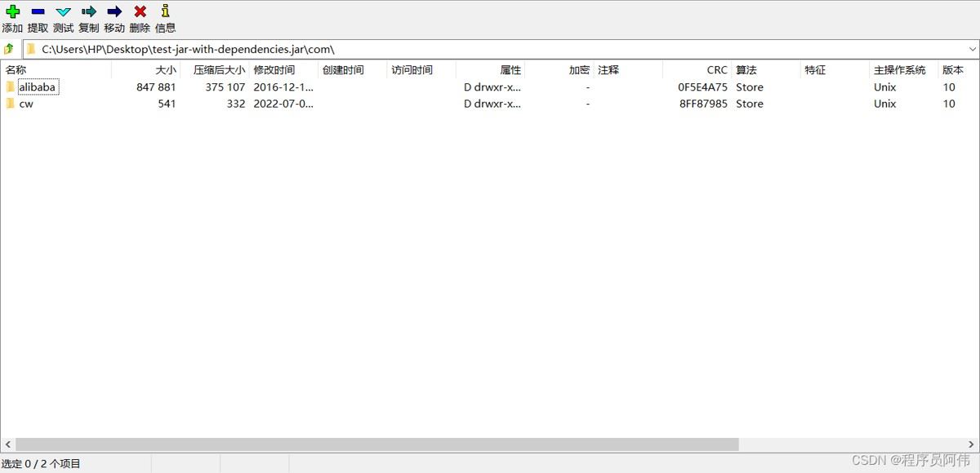Click the yellow Info (信息) icon
Screen dimensions: 980x473
(x=165, y=11)
